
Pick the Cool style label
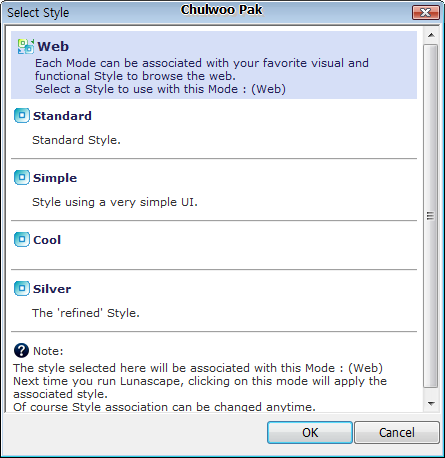(x=47, y=240)
